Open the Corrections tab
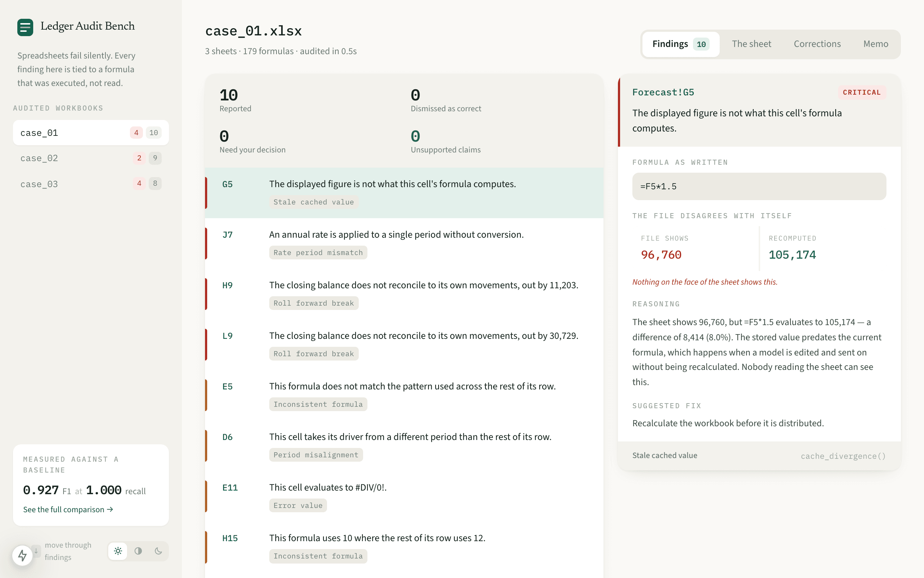924x578 pixels. [x=817, y=44]
